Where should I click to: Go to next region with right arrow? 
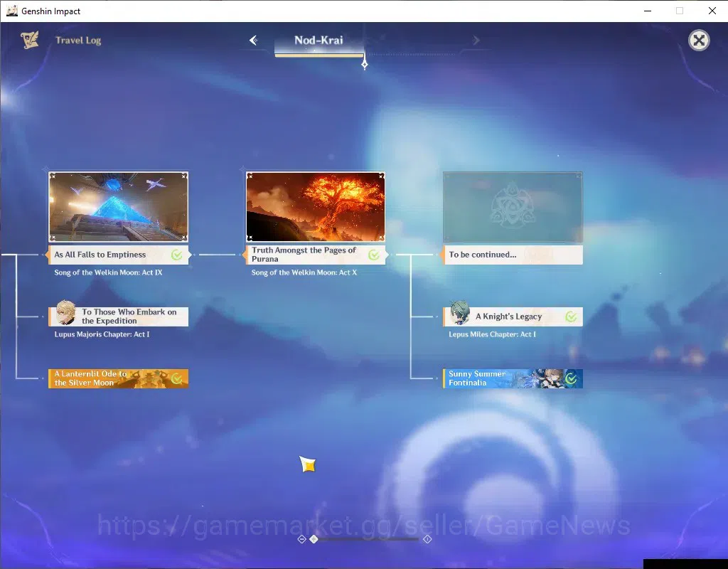click(476, 41)
